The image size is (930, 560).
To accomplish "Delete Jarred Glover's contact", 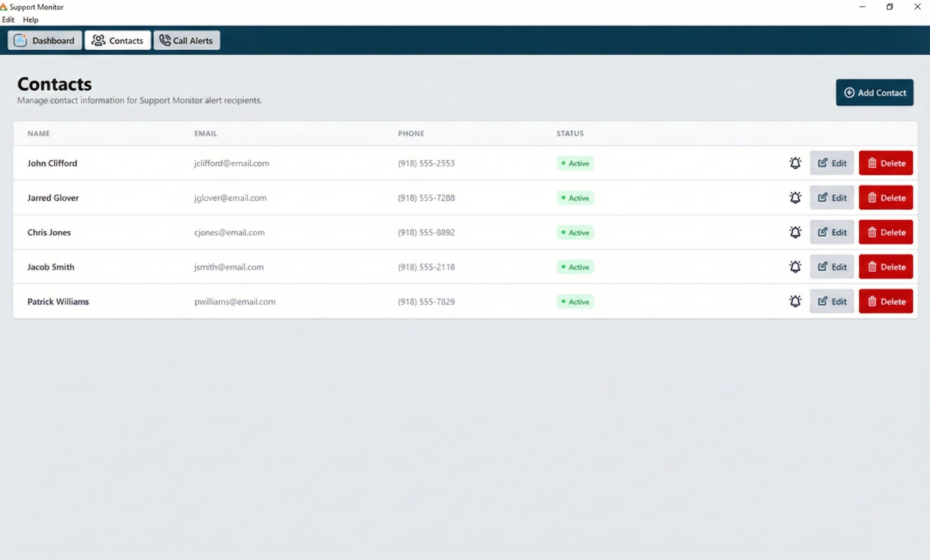I will (886, 198).
